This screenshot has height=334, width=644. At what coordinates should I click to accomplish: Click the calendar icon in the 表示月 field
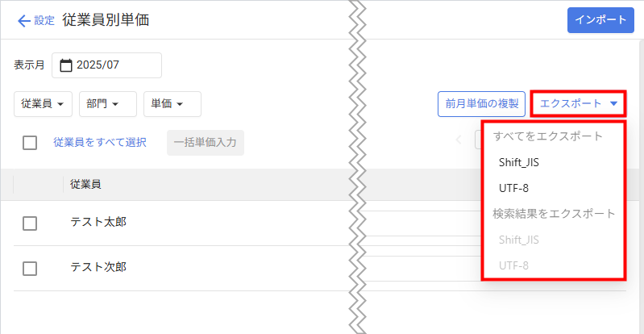[66, 65]
